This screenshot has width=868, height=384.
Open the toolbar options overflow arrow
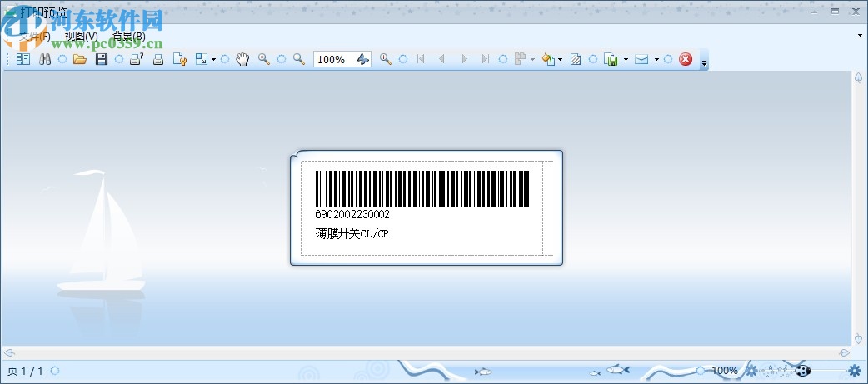click(x=704, y=61)
